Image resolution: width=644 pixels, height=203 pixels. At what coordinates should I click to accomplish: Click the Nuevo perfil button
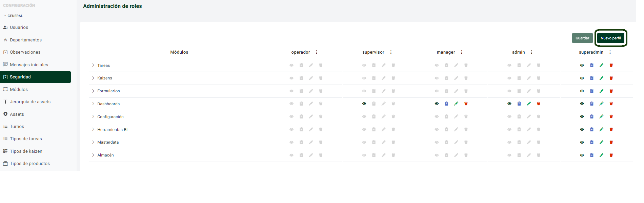tap(611, 38)
